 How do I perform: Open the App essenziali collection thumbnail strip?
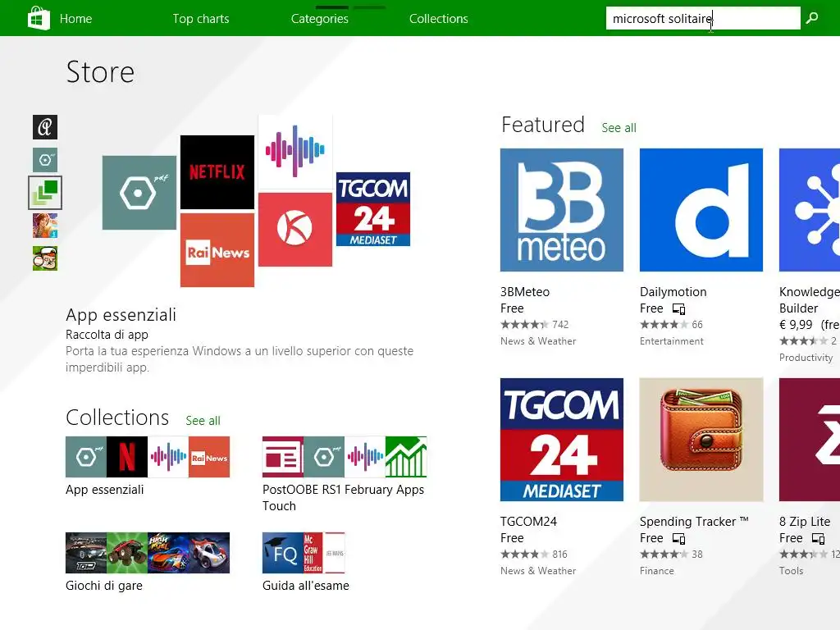coord(148,457)
